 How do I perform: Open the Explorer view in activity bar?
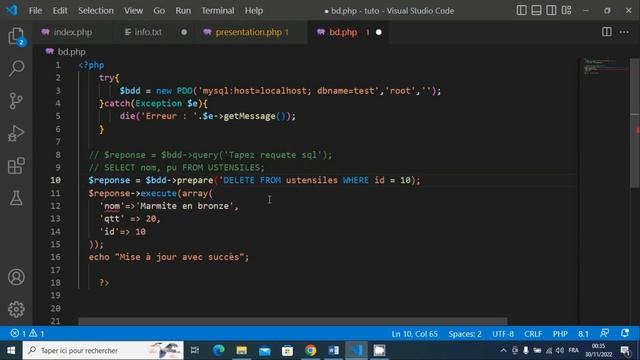16,36
